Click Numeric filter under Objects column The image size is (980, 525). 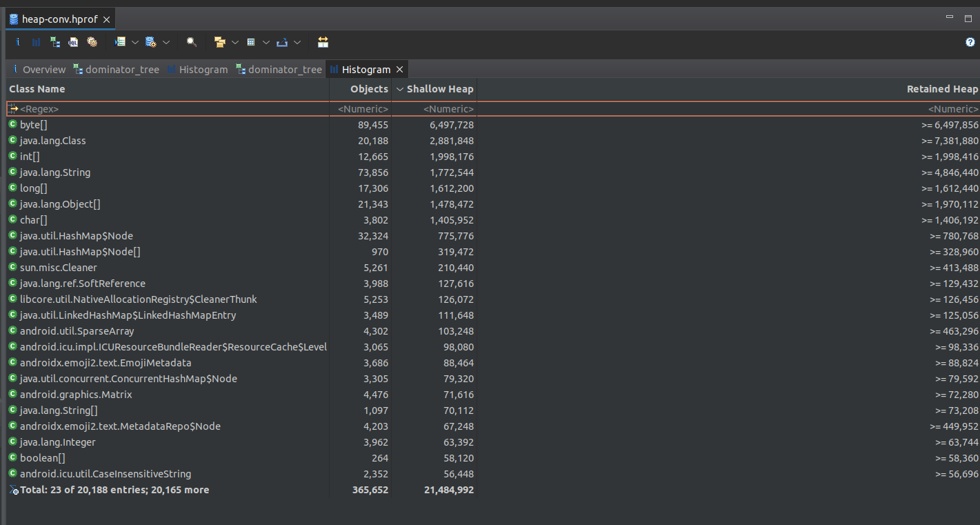click(361, 109)
